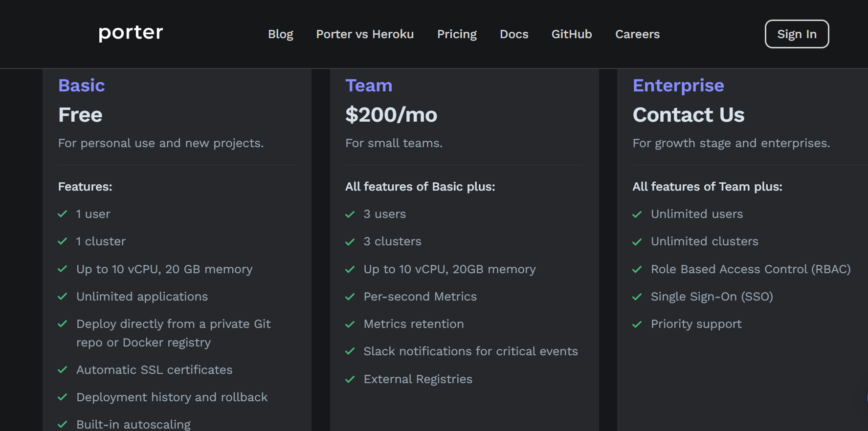Click checkmark beside Unlimited clusters

[x=637, y=241]
